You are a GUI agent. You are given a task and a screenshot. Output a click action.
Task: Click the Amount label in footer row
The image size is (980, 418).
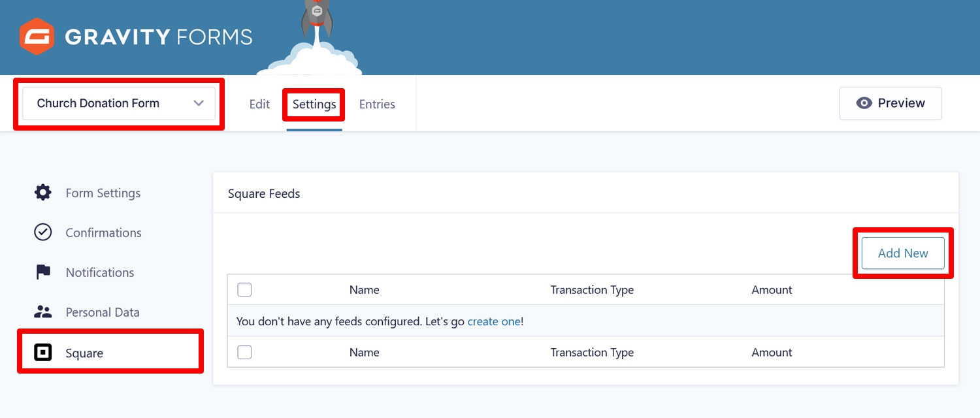click(x=772, y=353)
